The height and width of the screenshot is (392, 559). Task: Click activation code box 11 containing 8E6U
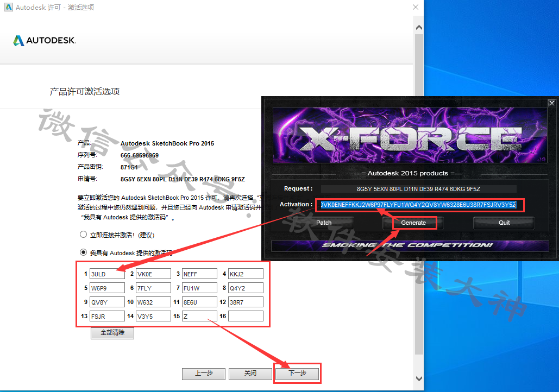point(199,302)
